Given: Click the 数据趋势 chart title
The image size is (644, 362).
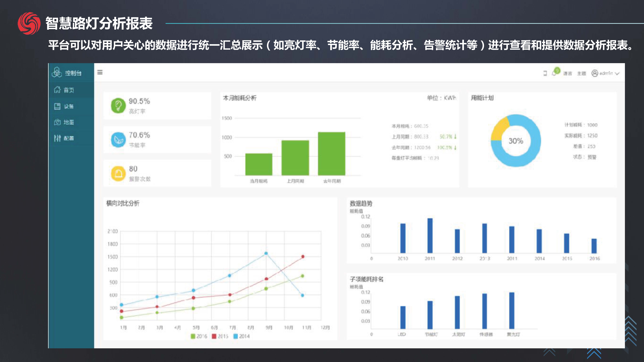Looking at the screenshot, I should coord(361,204).
